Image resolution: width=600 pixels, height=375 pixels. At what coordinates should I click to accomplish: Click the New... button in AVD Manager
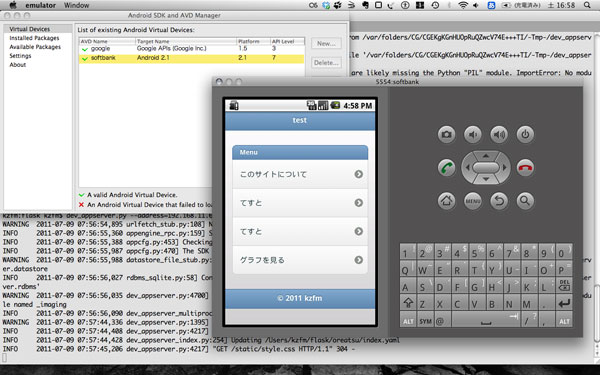326,44
